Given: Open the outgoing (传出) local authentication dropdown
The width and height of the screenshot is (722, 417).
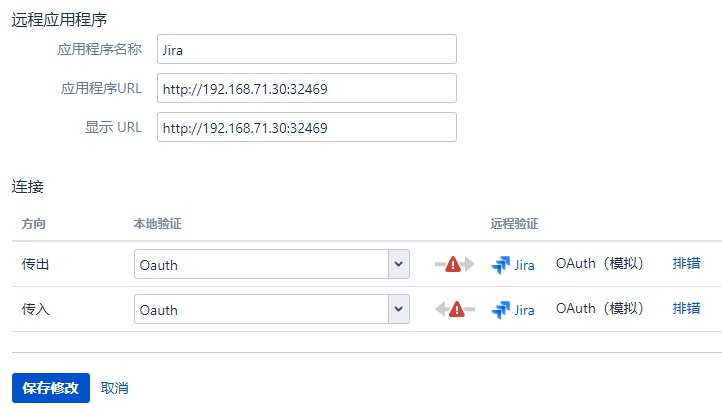Looking at the screenshot, I should 261,265.
